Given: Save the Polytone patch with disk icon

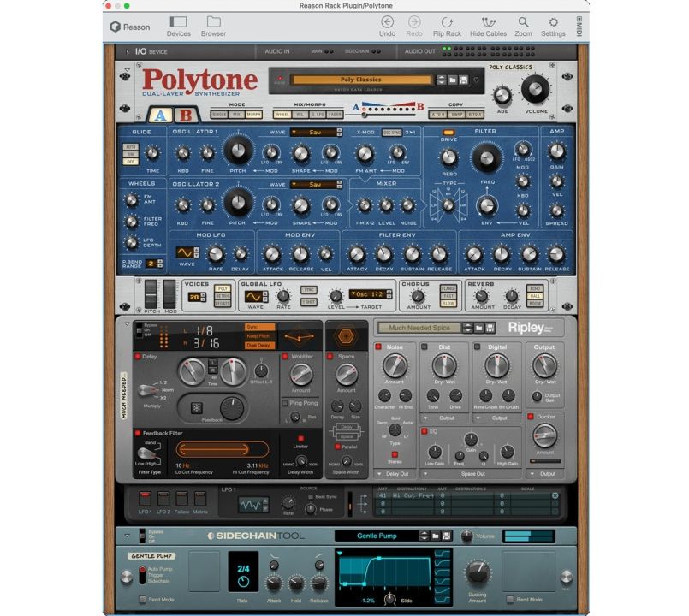Looking at the screenshot, I should (465, 80).
